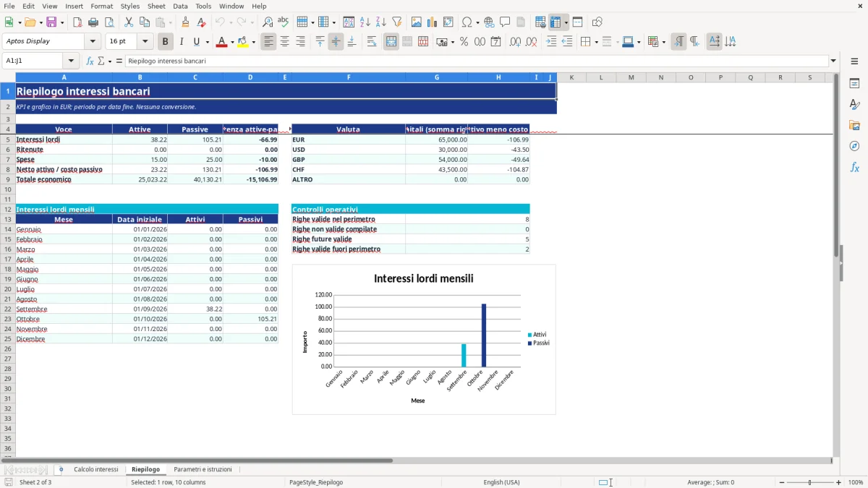This screenshot has width=868, height=488.
Task: Click Add Decimal Place icon
Action: pos(516,42)
